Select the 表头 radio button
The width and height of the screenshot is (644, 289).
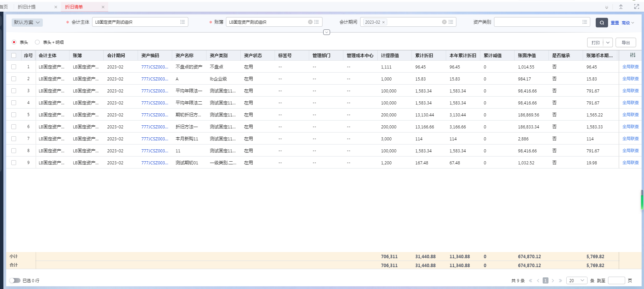pyautogui.click(x=14, y=42)
